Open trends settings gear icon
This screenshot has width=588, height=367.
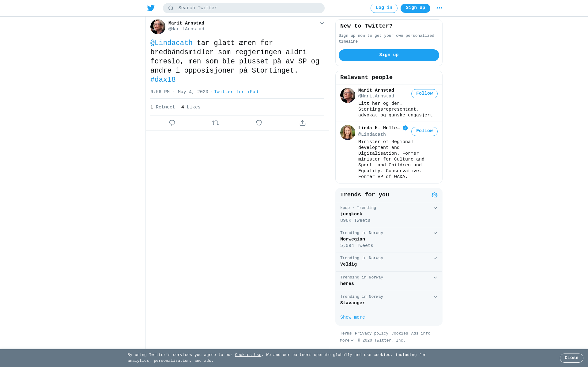[435, 195]
